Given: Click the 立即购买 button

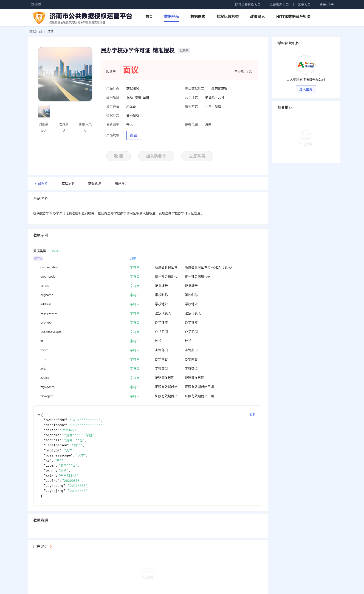Looking at the screenshot, I should [x=197, y=156].
